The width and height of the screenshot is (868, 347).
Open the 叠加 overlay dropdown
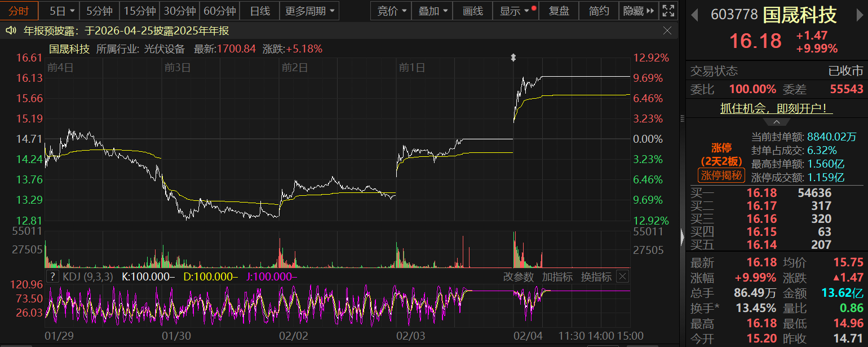tap(435, 11)
